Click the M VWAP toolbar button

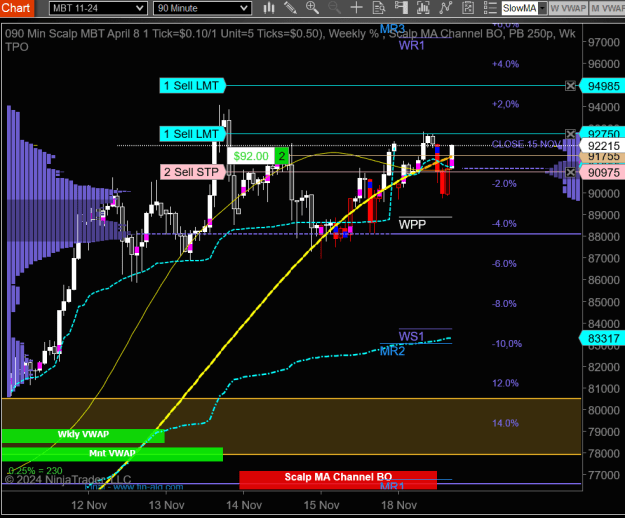coord(607,8)
